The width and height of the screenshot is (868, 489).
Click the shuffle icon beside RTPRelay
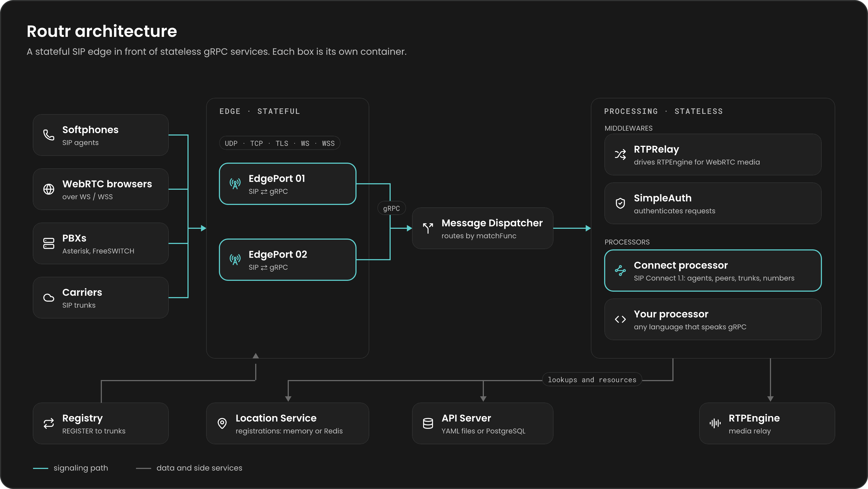pyautogui.click(x=620, y=155)
